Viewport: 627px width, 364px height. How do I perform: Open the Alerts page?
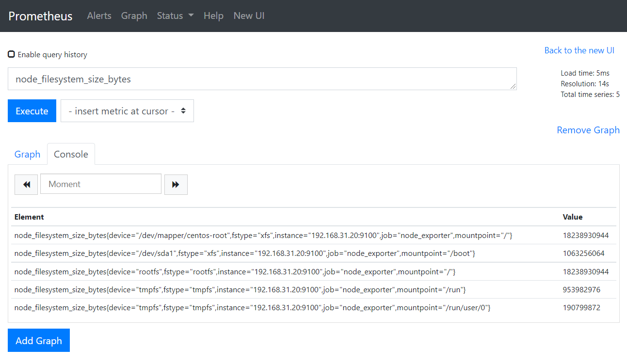[99, 16]
